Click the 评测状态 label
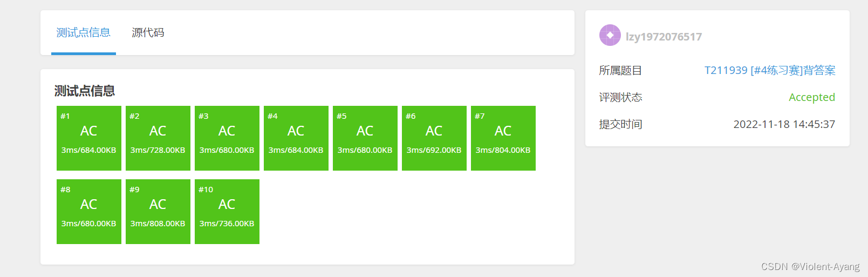 [x=620, y=97]
